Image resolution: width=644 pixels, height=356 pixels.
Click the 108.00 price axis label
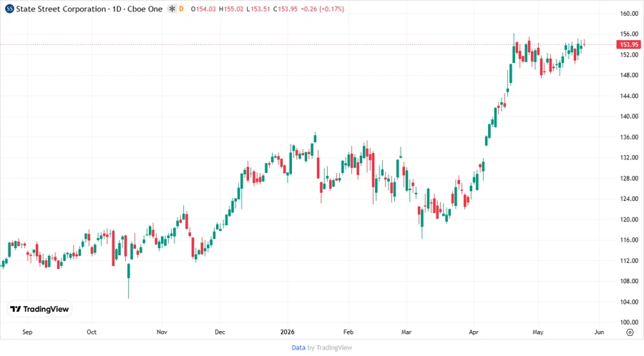629,282
